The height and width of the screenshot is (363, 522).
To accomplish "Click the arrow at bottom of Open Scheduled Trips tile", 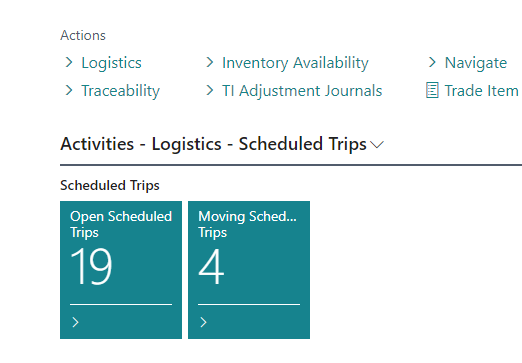I will 75,322.
